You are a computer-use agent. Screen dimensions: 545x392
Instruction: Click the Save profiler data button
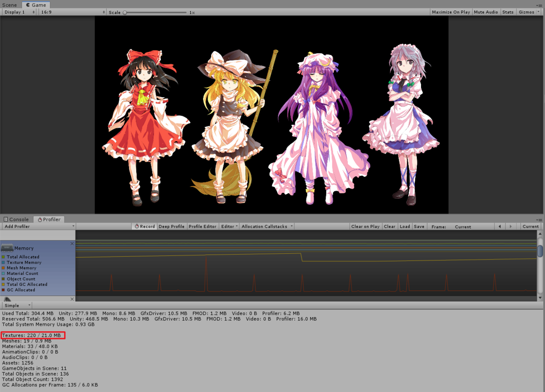pos(419,226)
